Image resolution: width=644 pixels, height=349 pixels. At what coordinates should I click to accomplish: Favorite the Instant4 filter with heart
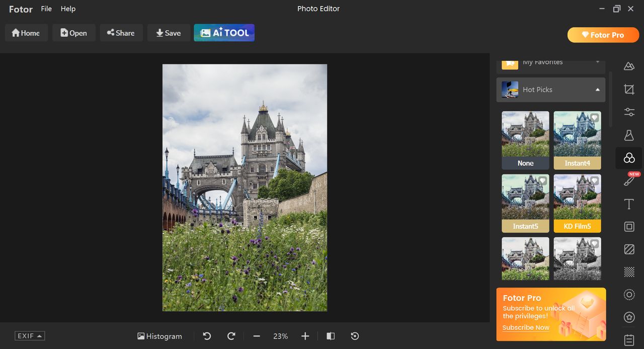coord(594,118)
